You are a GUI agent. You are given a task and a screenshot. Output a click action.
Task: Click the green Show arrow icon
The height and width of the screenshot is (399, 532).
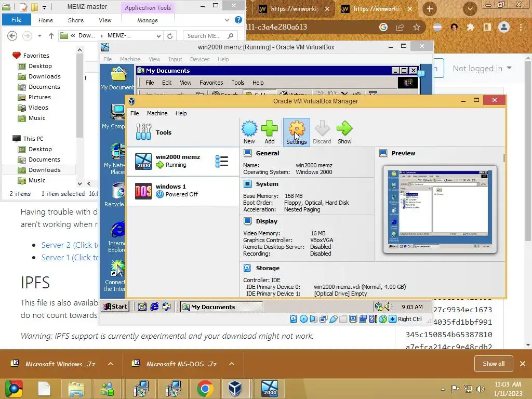(x=344, y=132)
